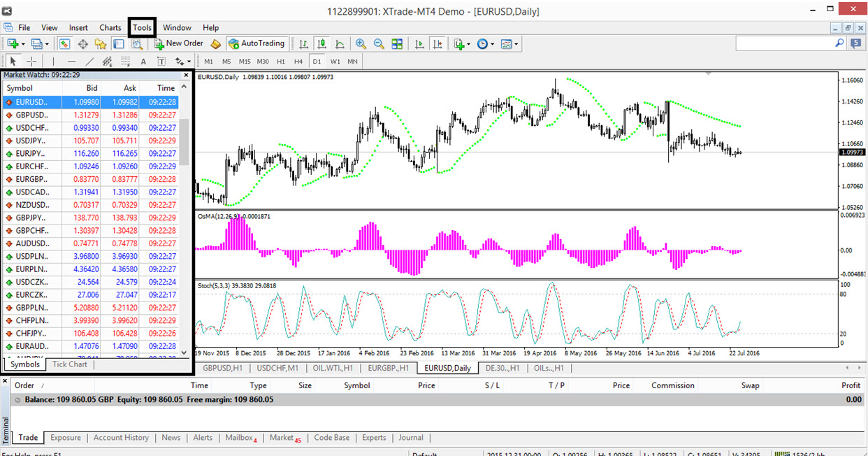Toggle the AutoTrading button
The width and height of the screenshot is (868, 456).
(256, 43)
